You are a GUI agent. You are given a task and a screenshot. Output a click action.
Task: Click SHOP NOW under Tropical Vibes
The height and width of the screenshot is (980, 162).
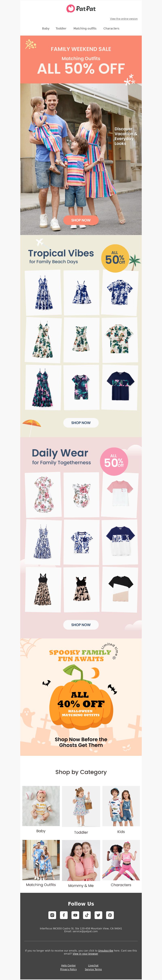81,423
